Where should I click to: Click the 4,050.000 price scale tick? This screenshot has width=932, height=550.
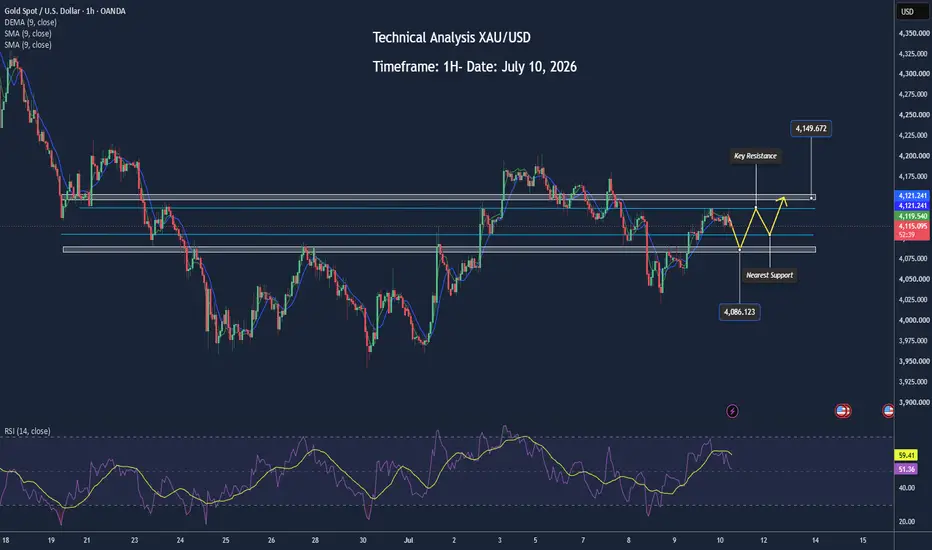[914, 279]
